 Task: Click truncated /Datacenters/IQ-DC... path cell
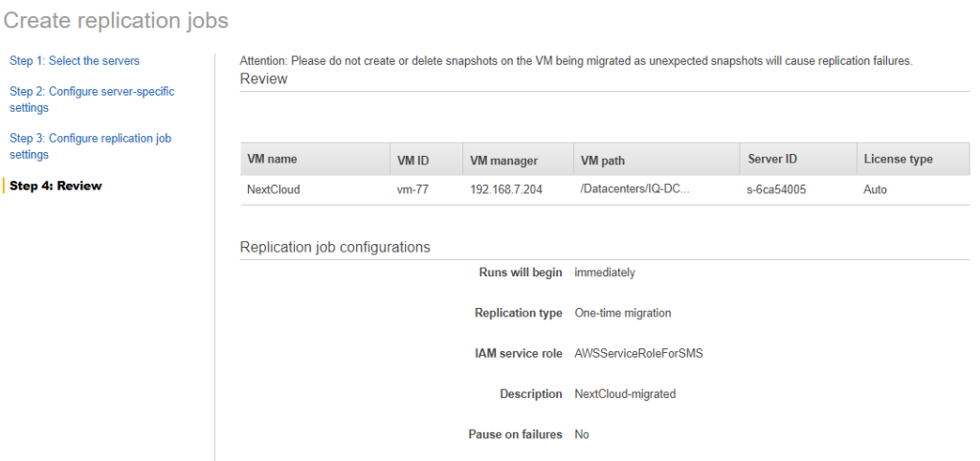click(x=635, y=189)
